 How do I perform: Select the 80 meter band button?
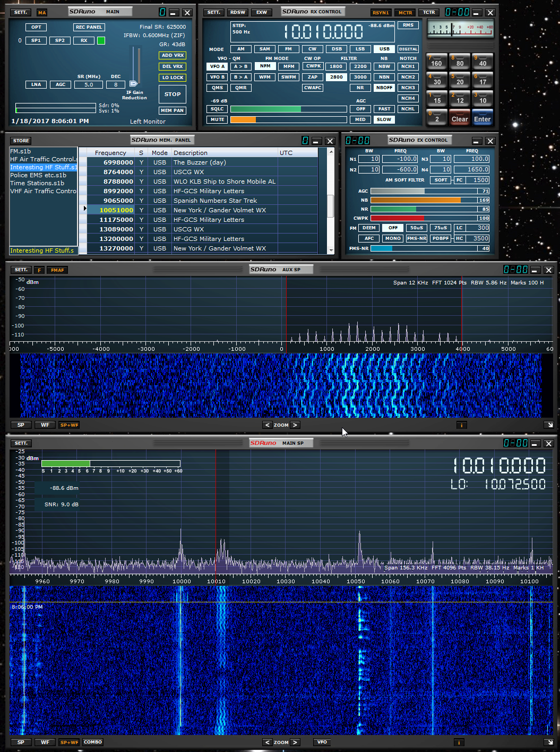coord(460,61)
